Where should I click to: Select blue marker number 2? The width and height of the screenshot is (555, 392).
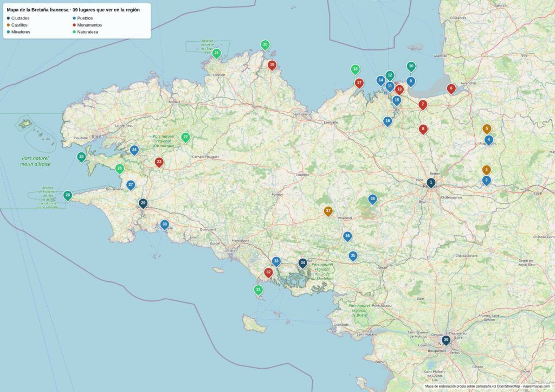486,181
